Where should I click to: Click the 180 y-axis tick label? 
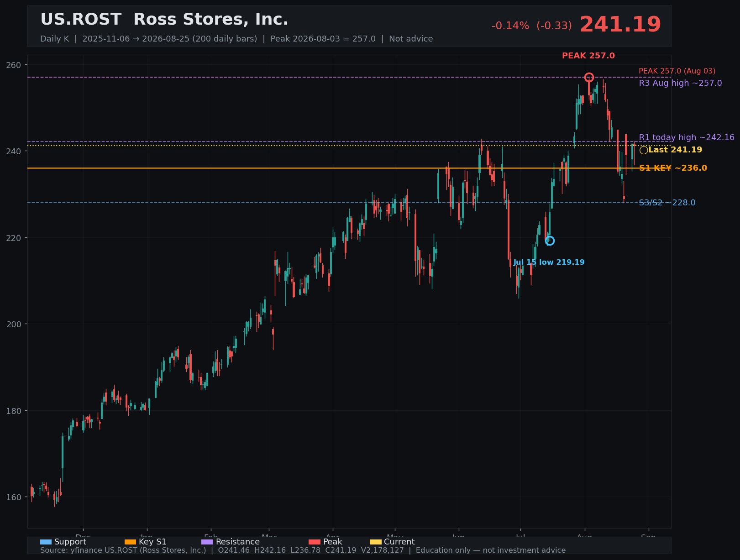point(14,411)
